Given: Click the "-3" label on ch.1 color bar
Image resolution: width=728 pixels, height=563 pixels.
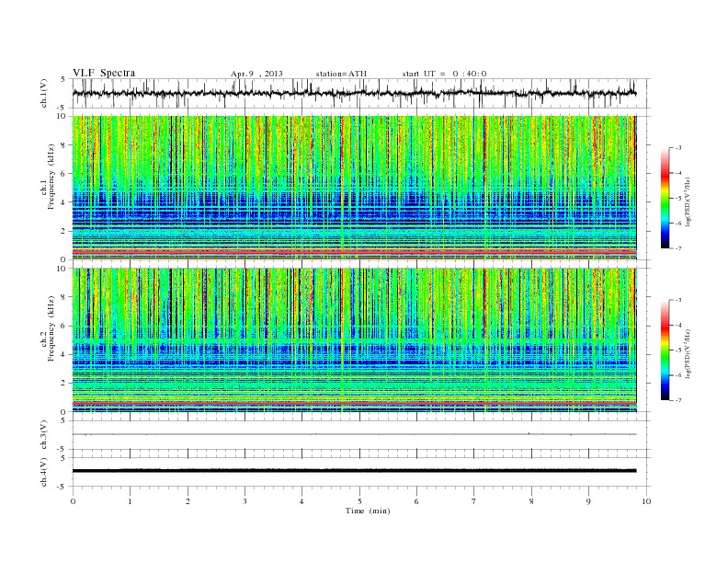Looking at the screenshot, I should pos(678,148).
